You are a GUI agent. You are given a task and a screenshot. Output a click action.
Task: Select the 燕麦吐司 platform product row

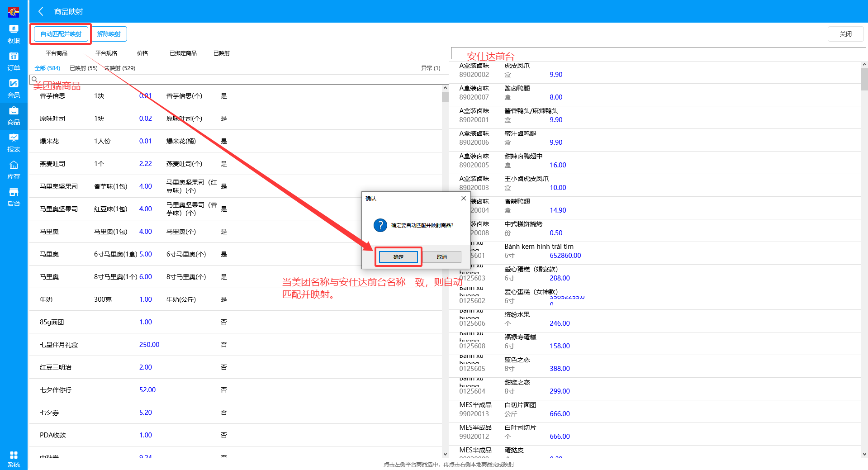235,164
